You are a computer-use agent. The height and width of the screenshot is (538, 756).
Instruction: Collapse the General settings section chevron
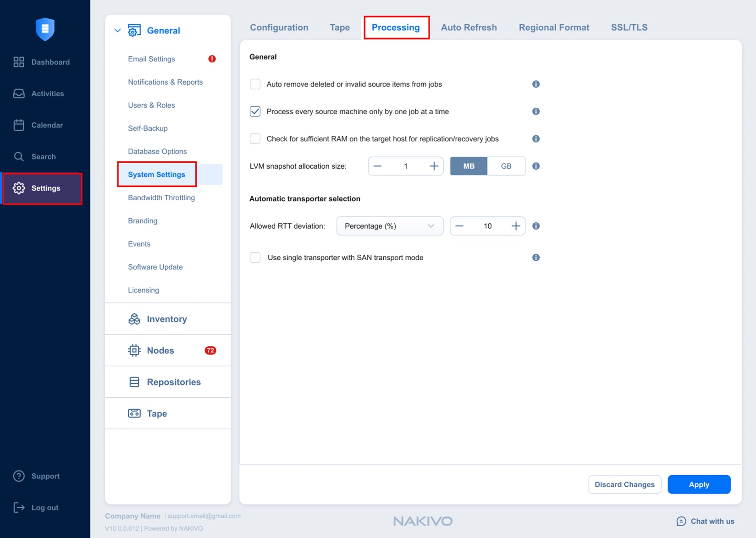tap(117, 31)
